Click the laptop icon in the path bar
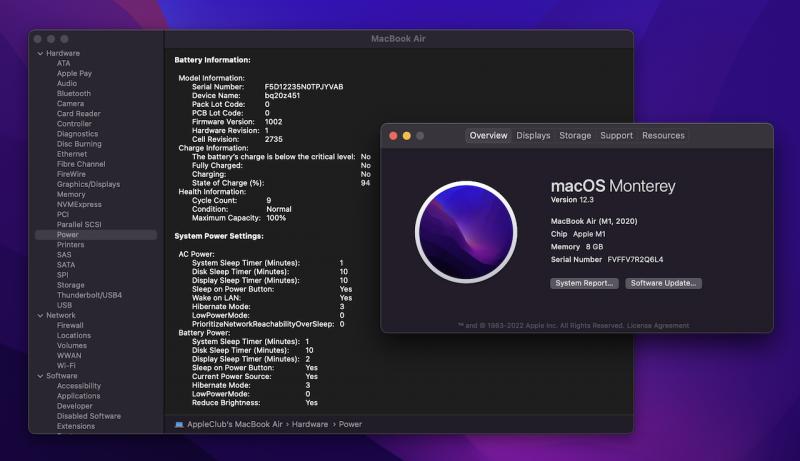 tap(179, 424)
